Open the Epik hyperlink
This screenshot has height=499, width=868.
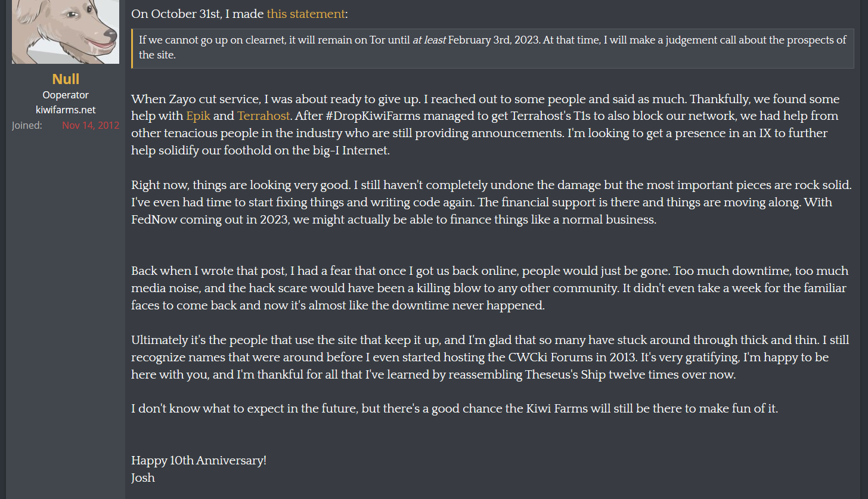point(199,116)
